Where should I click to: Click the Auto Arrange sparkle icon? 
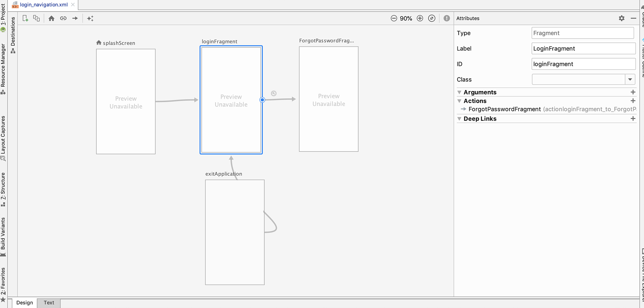click(x=90, y=18)
